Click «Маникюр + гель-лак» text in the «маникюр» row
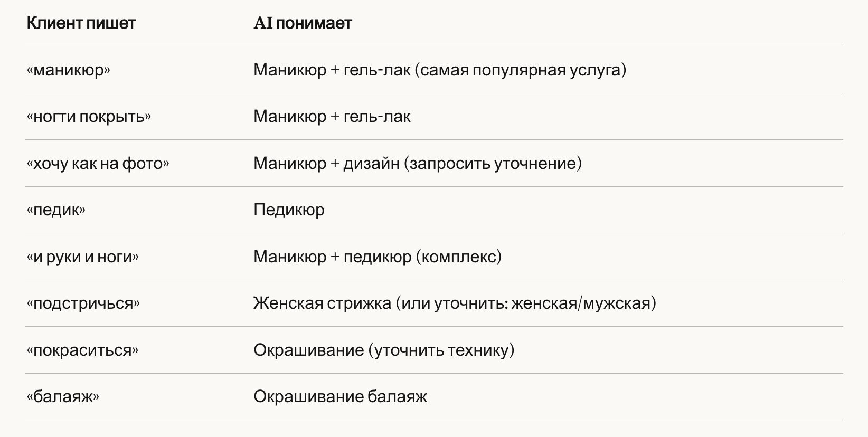The height and width of the screenshot is (437, 868). coord(332,70)
